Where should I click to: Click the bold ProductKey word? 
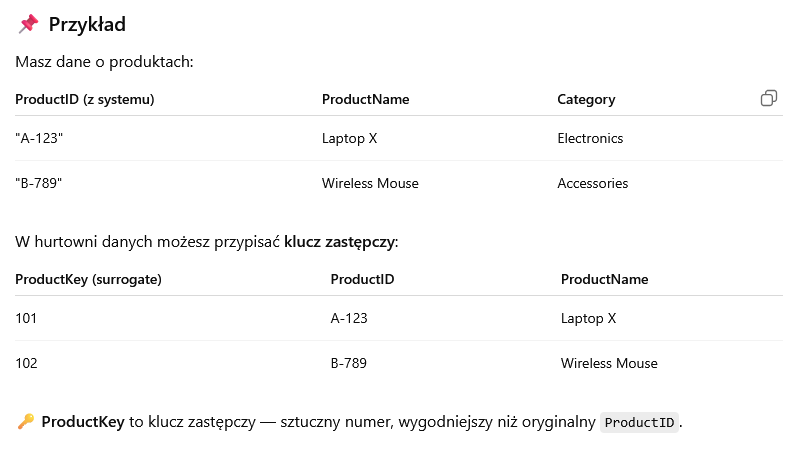click(83, 422)
